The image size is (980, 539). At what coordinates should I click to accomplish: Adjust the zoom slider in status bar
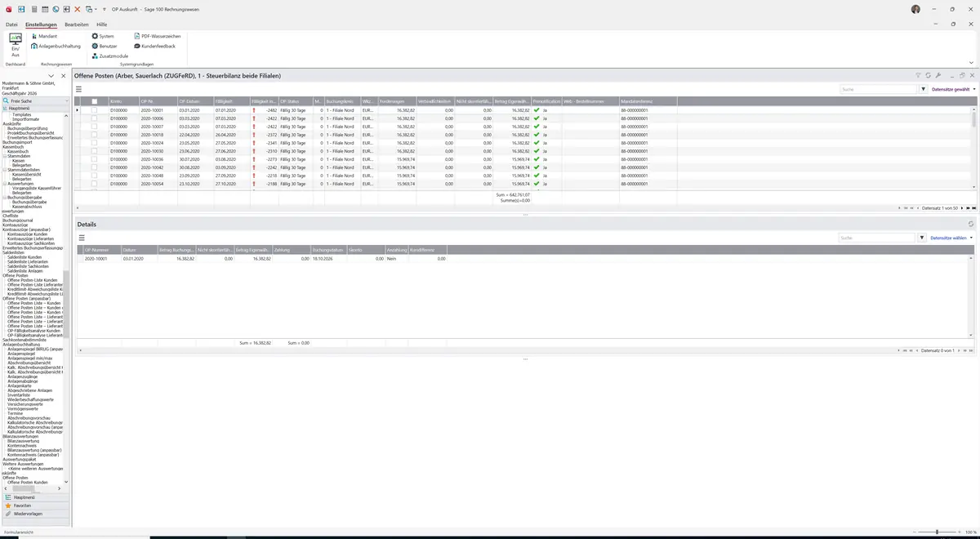(x=937, y=532)
